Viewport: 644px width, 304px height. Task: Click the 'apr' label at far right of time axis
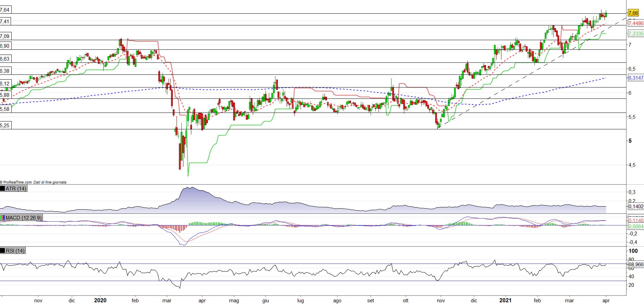point(606,301)
